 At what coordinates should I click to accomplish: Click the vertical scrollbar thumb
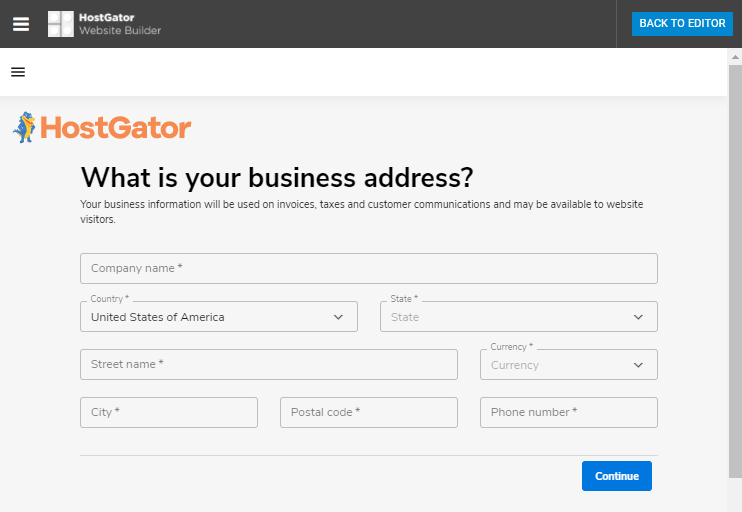pyautogui.click(x=735, y=271)
